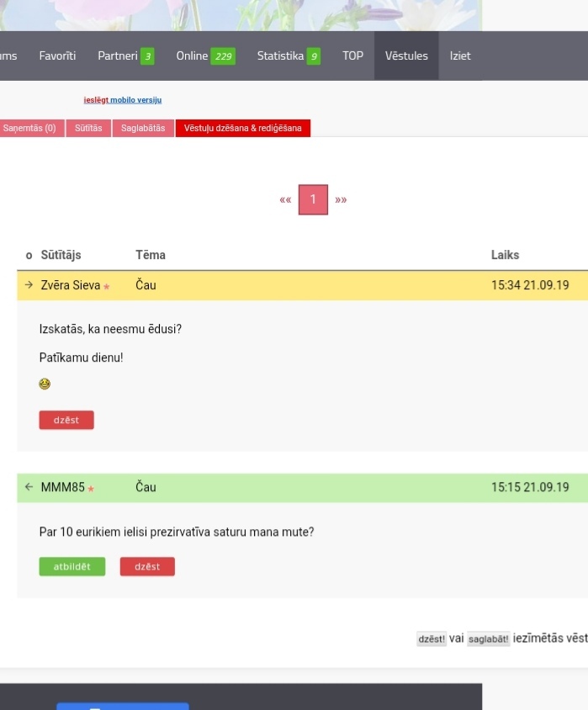
Task: Click the Online count badge 229
Action: point(223,56)
